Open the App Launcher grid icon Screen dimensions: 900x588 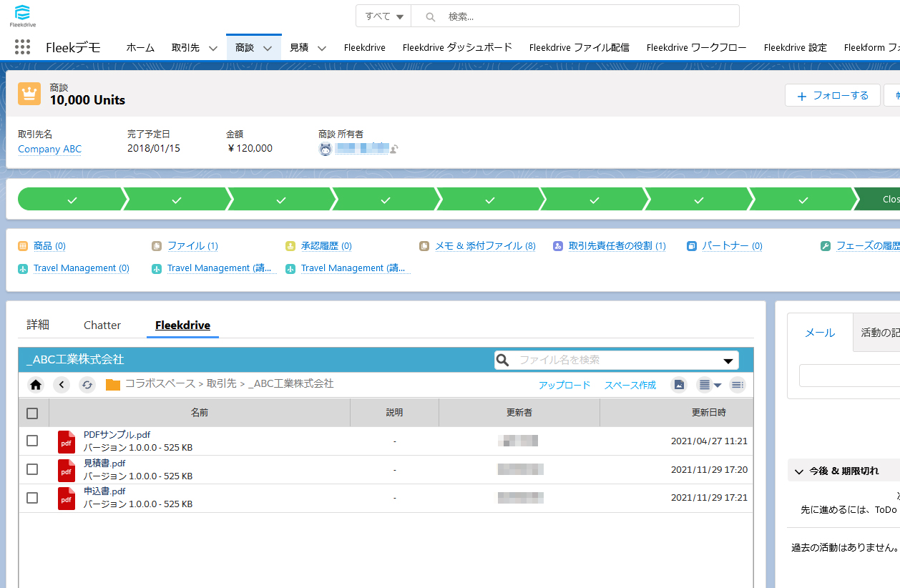22,47
